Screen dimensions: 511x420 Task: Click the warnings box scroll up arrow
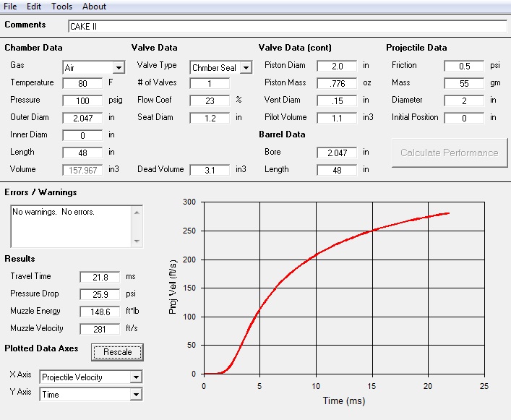[x=137, y=212]
